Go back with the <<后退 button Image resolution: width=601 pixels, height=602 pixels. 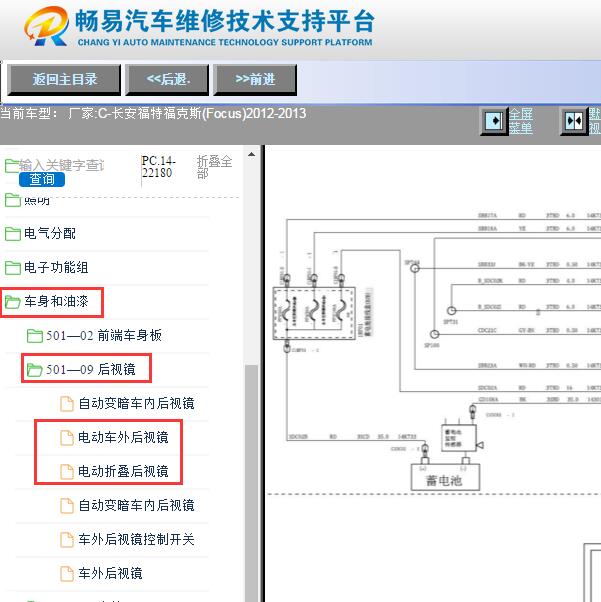[167, 80]
